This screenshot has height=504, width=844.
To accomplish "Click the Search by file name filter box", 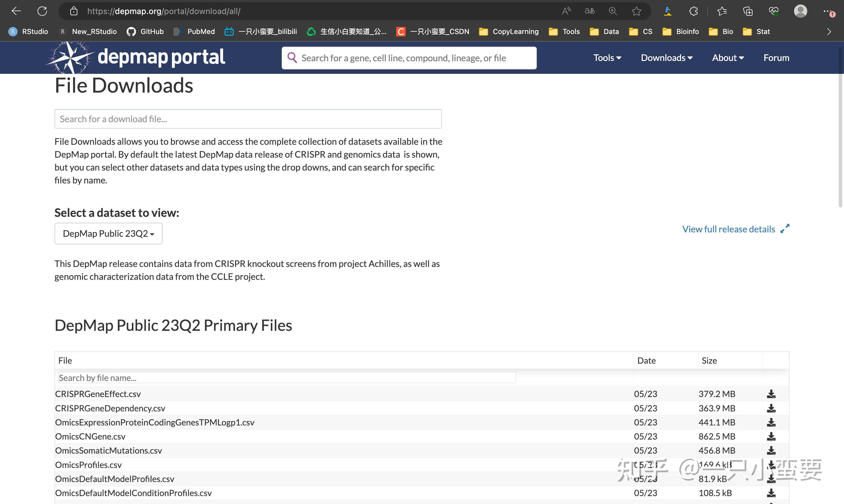I will pos(287,378).
